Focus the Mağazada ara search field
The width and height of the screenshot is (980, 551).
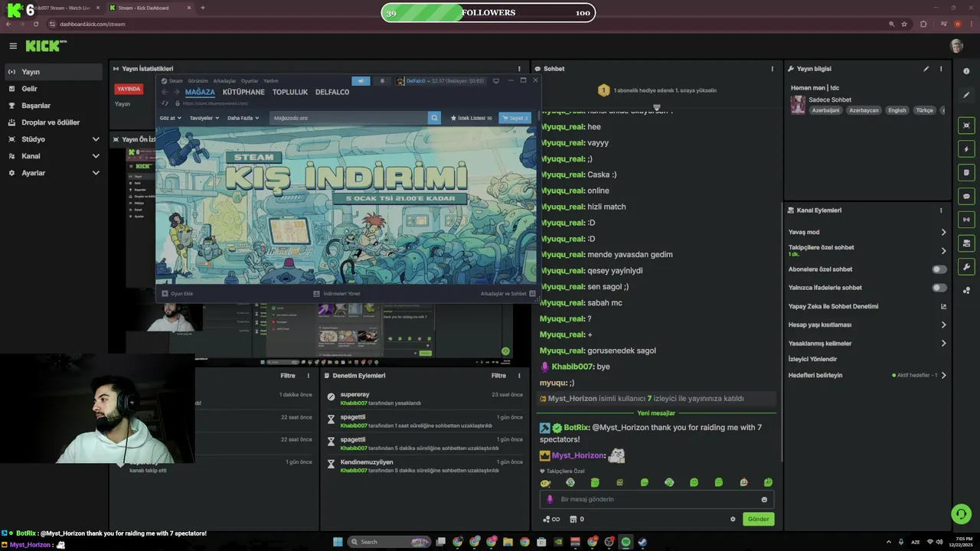[348, 118]
